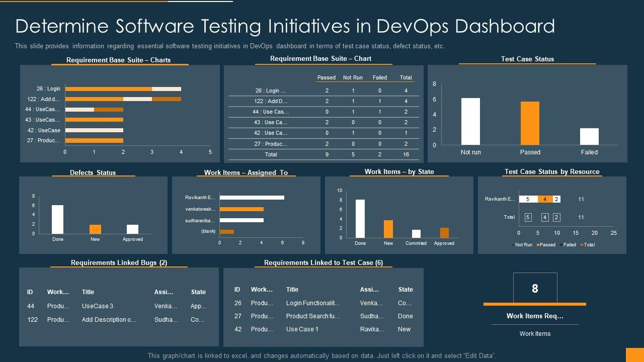Click the Requirement Base Suite – Charts heading
The image size is (644, 362).
point(118,60)
